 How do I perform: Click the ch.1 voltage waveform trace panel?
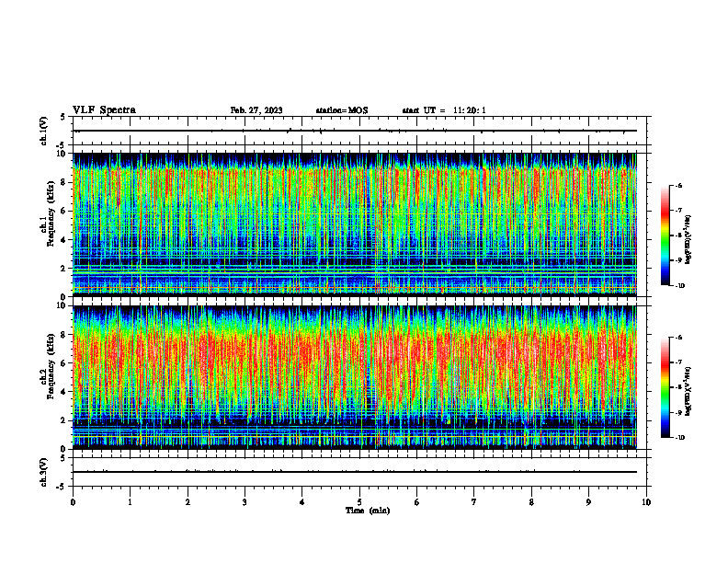(359, 131)
